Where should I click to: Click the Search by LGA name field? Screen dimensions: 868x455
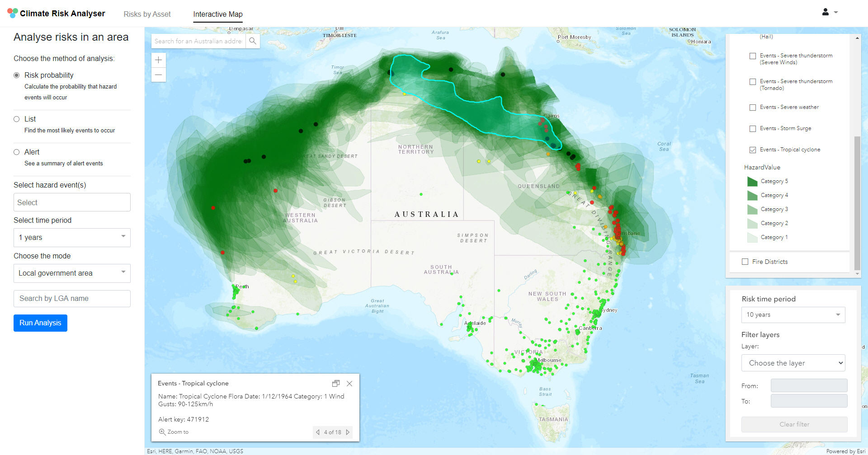coord(72,299)
